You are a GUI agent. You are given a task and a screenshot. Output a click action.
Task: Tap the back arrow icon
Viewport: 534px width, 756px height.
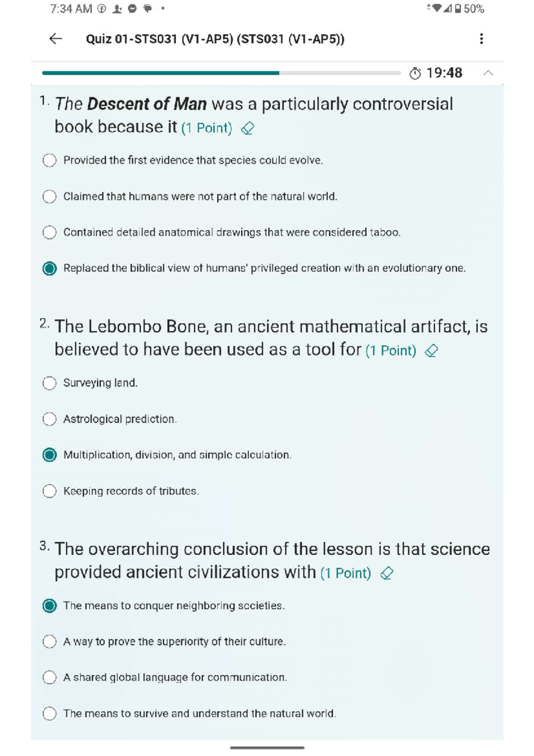[56, 39]
